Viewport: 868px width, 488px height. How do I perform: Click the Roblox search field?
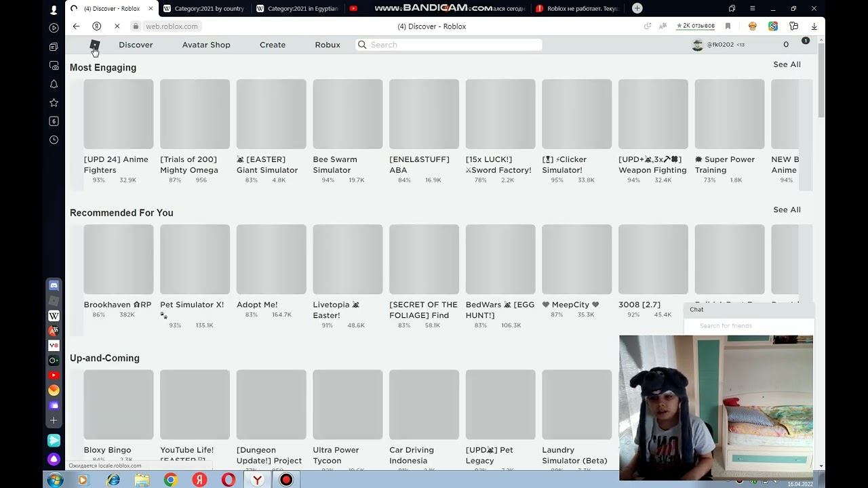click(x=449, y=45)
